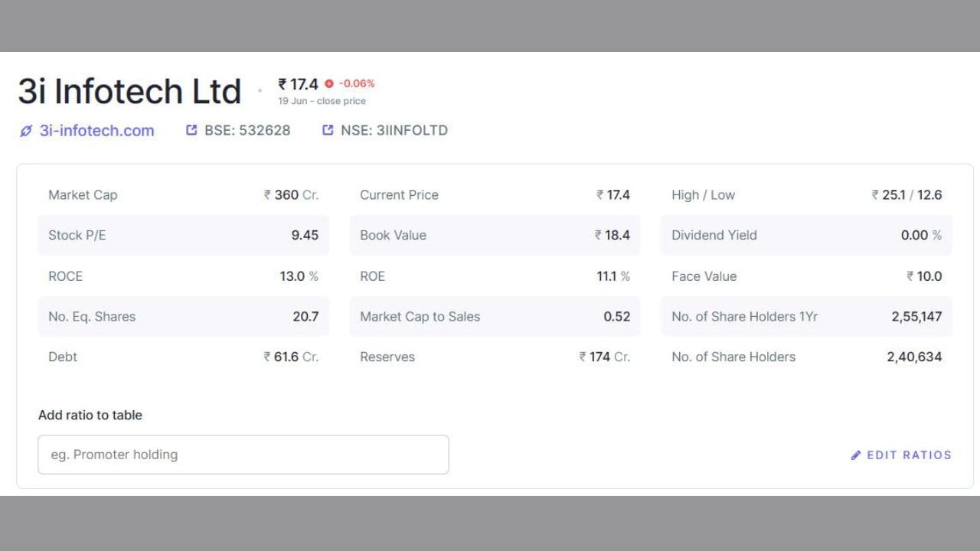Click the ₹ 174 Cr. reserves value
Viewport: 980px width, 551px height.
point(605,357)
